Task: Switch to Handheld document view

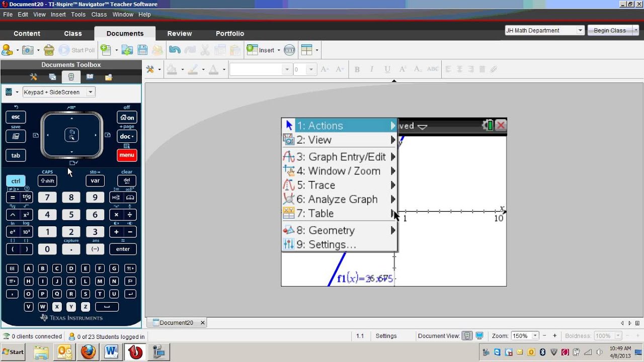Action: (x=468, y=336)
